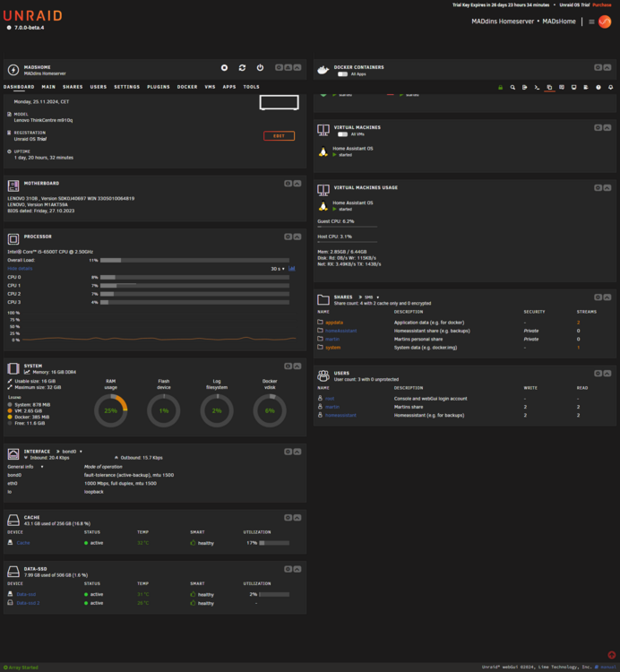Open the search magnifier in top toolbar

pyautogui.click(x=512, y=88)
